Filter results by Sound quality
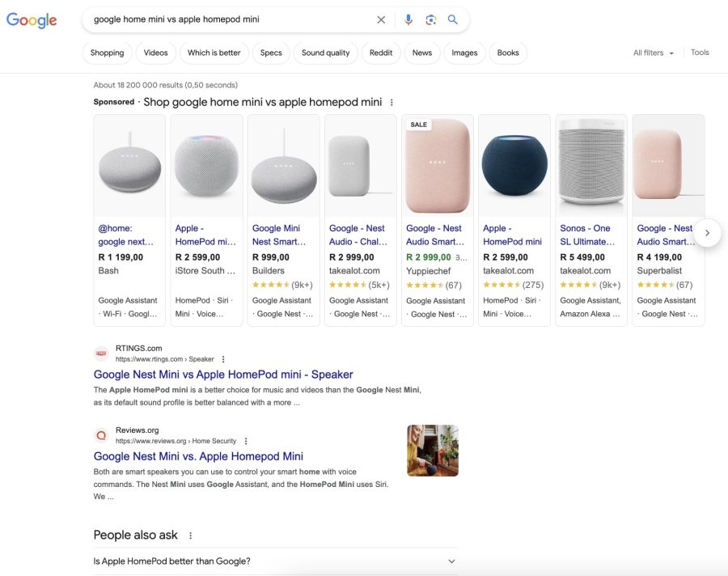 325,53
